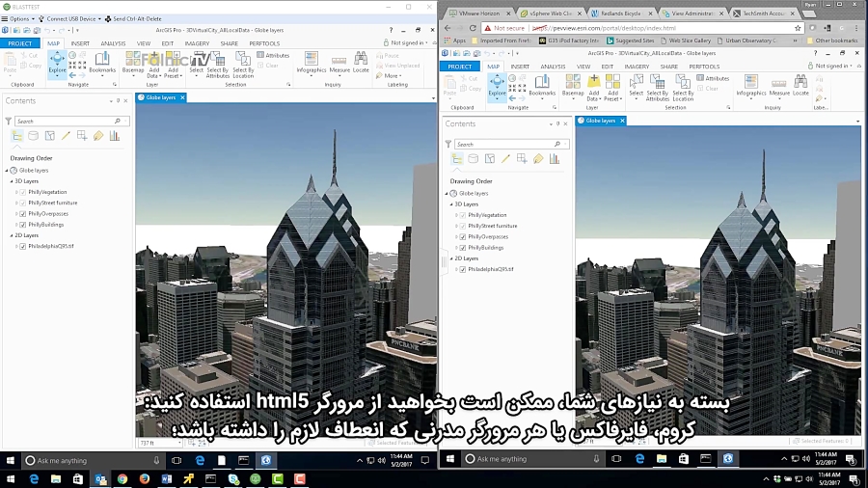The image size is (868, 488).
Task: Toggle PhillyVegetation checkbox in right window
Action: pyautogui.click(x=463, y=215)
